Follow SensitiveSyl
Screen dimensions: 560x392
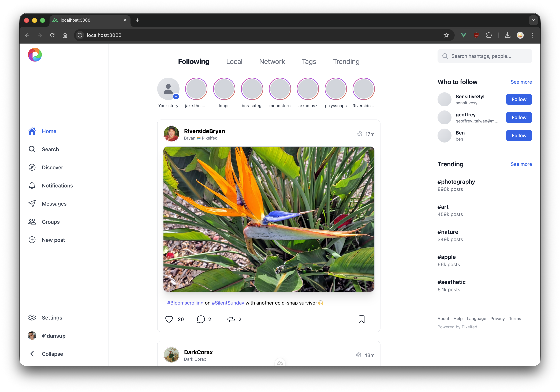coord(519,99)
